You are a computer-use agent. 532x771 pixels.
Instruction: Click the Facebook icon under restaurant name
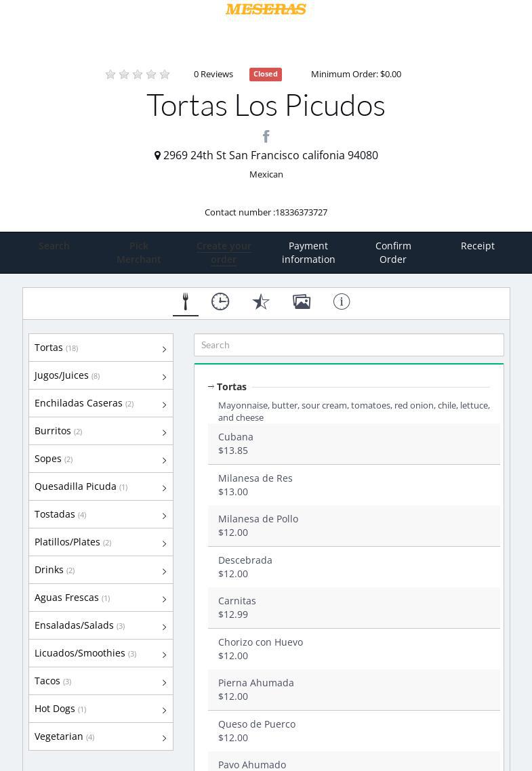[x=266, y=137]
